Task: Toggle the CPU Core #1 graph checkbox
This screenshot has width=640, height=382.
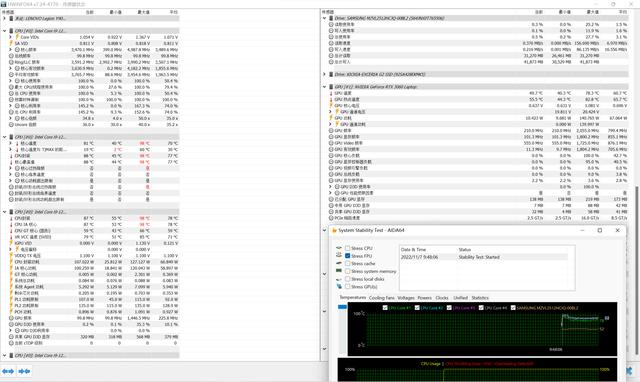Action: pyautogui.click(x=385, y=308)
